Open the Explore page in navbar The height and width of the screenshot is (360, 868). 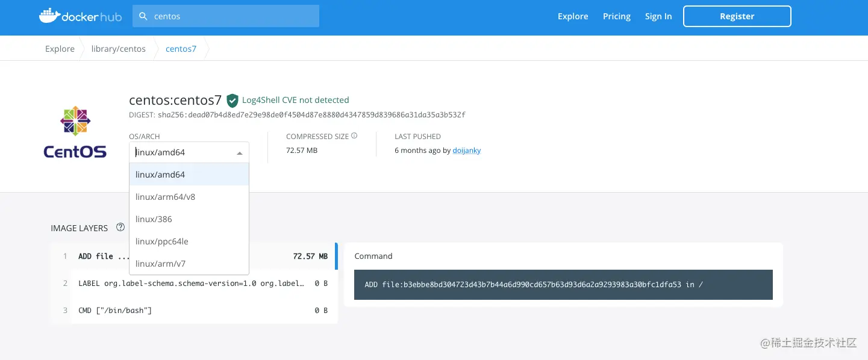(573, 16)
